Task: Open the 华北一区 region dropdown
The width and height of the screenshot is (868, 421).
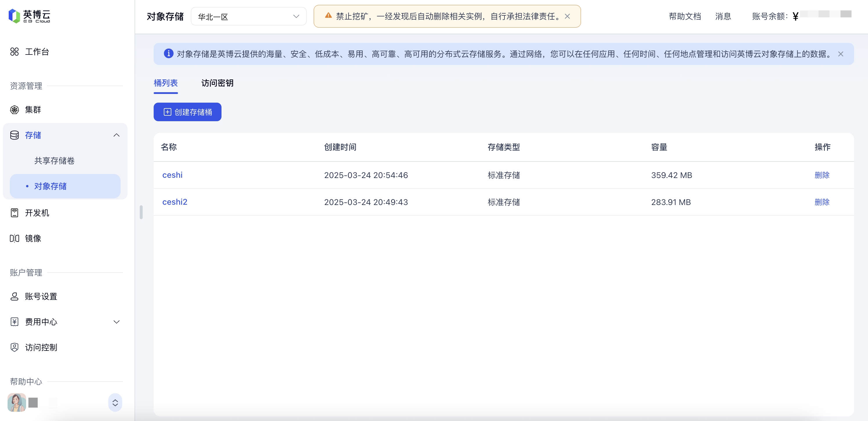Action: point(249,16)
